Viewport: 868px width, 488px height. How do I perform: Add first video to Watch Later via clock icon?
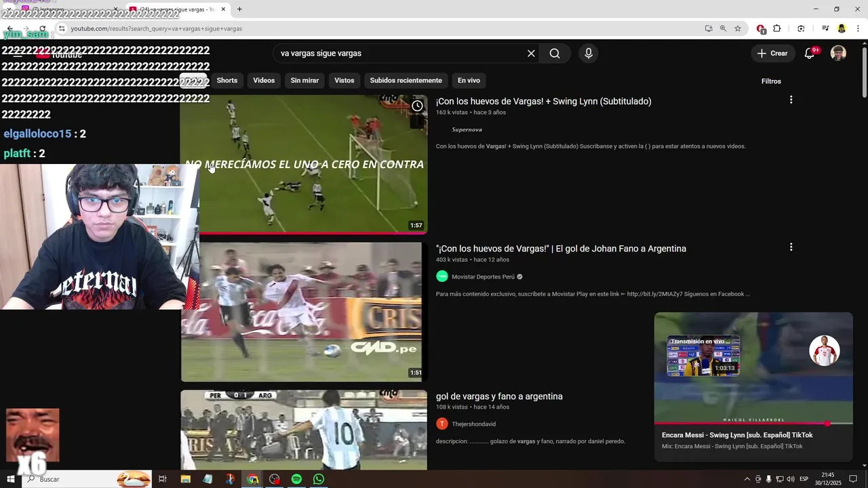pyautogui.click(x=417, y=106)
